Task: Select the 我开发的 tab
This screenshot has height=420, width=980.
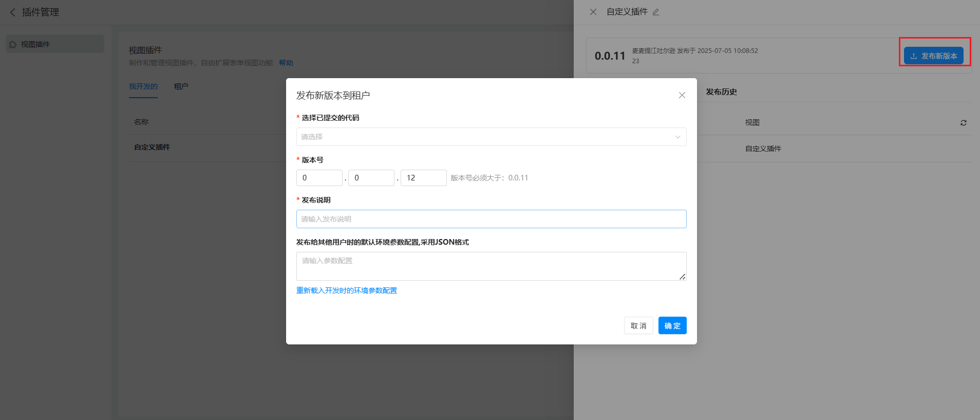Action: (143, 86)
